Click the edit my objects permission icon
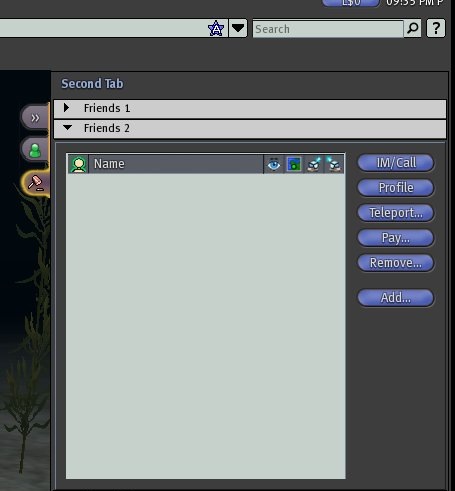 tap(314, 164)
